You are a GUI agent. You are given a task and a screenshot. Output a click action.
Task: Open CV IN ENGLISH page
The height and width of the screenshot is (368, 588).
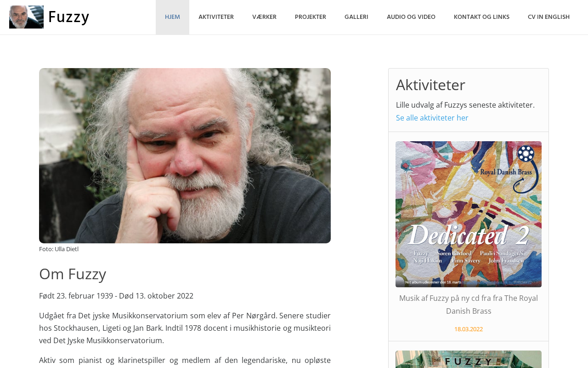548,17
